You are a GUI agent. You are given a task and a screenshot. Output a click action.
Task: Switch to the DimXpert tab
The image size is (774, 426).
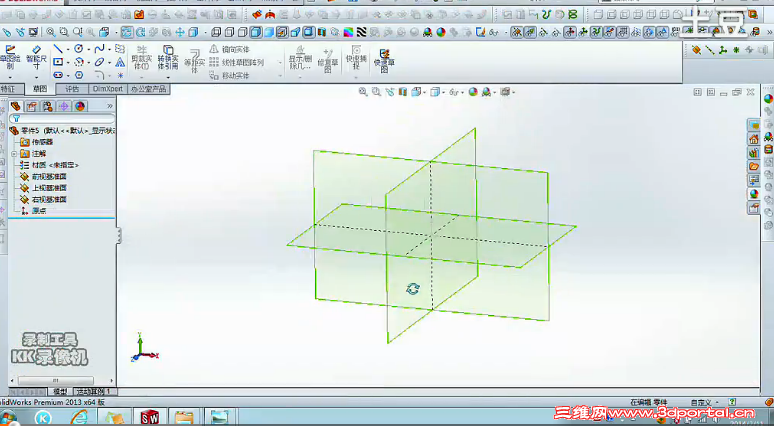[108, 89]
